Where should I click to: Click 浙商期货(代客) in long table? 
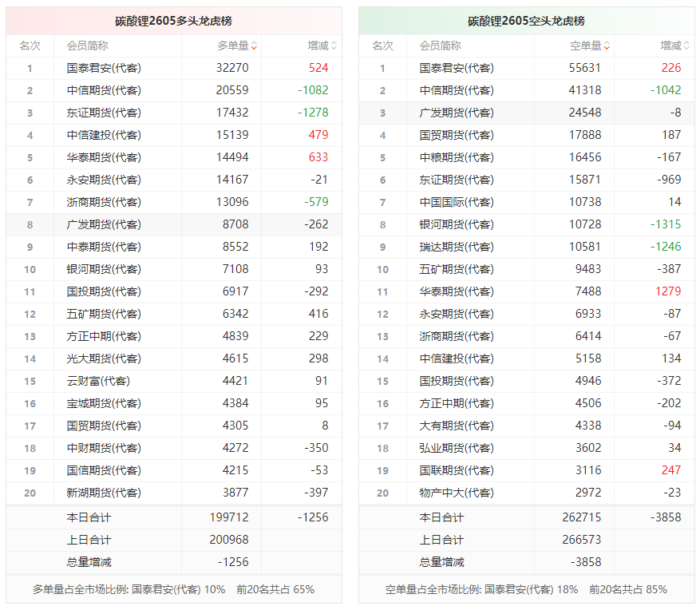tap(104, 202)
